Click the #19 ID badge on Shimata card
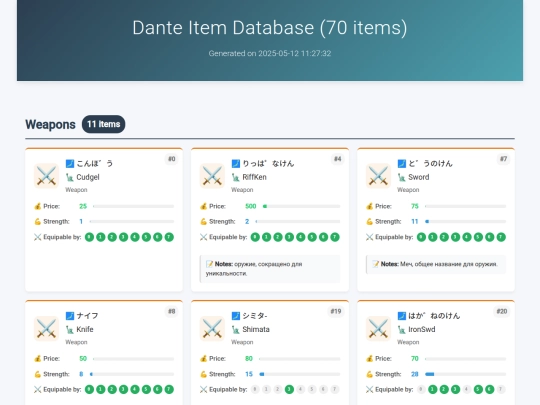This screenshot has height=405, width=540. 336,311
